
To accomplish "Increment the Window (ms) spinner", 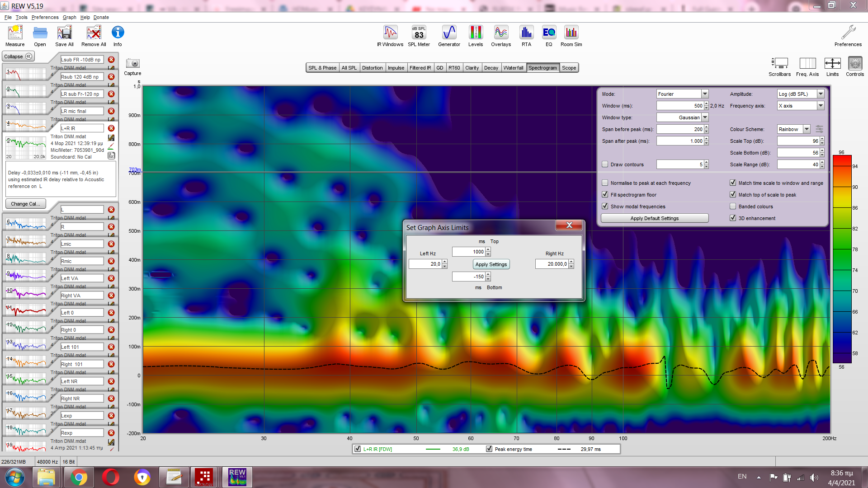I will [706, 104].
